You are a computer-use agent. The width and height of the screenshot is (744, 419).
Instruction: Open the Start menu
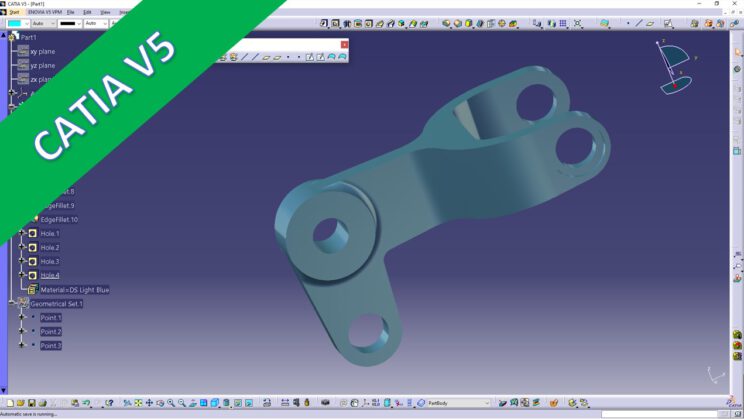(14, 12)
